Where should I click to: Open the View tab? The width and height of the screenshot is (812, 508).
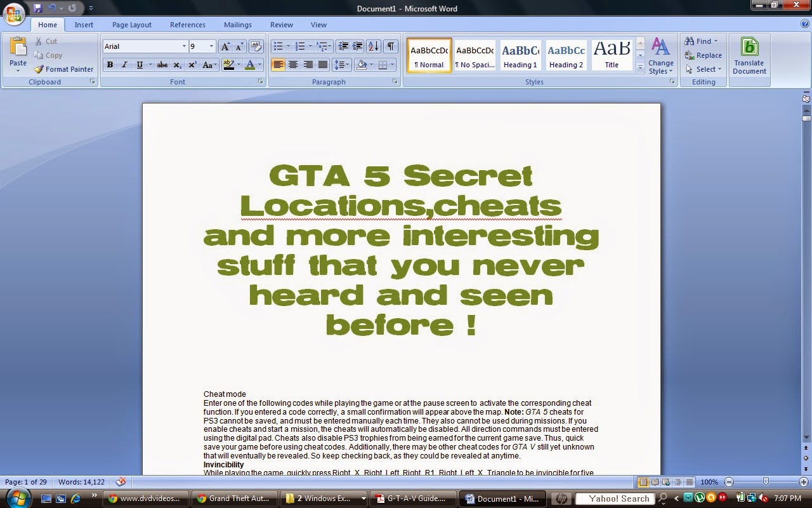coord(318,25)
